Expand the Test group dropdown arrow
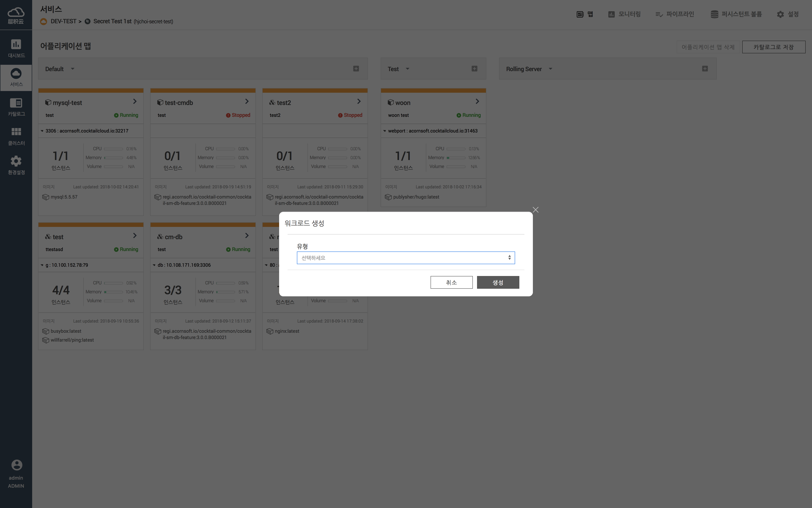The width and height of the screenshot is (812, 508). point(407,69)
